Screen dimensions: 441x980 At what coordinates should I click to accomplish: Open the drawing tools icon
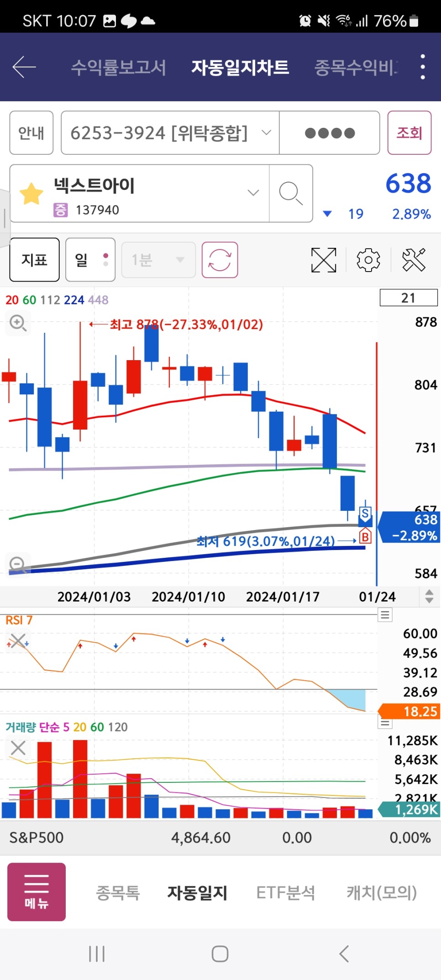click(x=414, y=260)
